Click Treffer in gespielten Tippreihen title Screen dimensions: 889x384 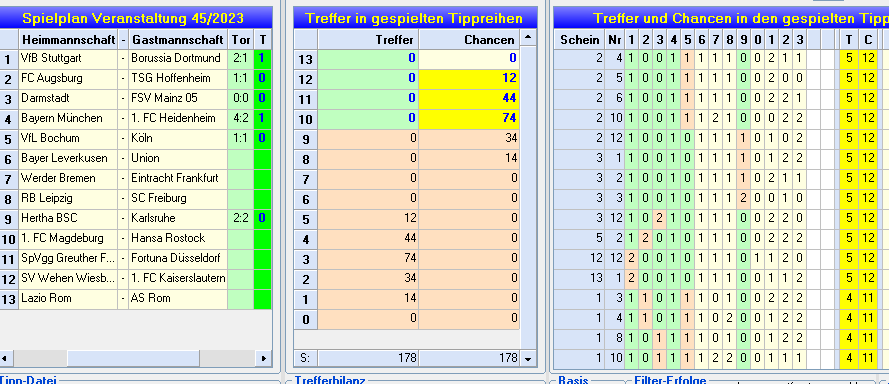[414, 18]
